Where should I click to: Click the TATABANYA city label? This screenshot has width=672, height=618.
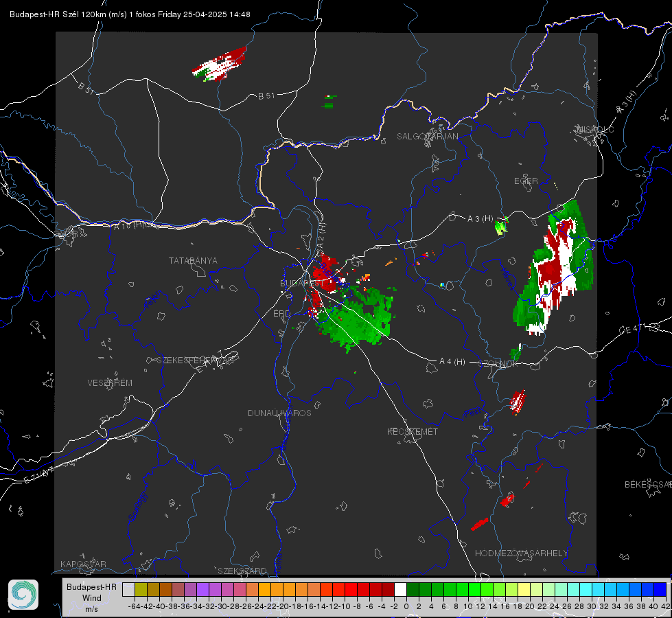193,260
